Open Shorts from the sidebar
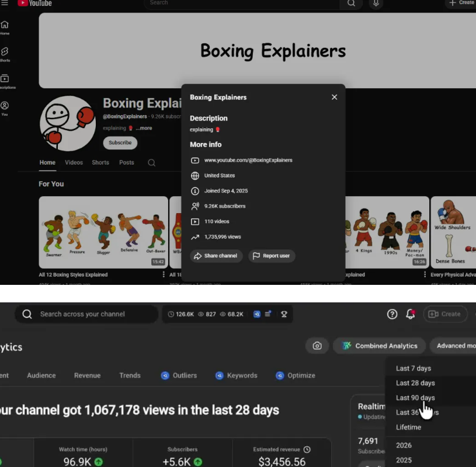The width and height of the screenshot is (476, 467). (6, 54)
